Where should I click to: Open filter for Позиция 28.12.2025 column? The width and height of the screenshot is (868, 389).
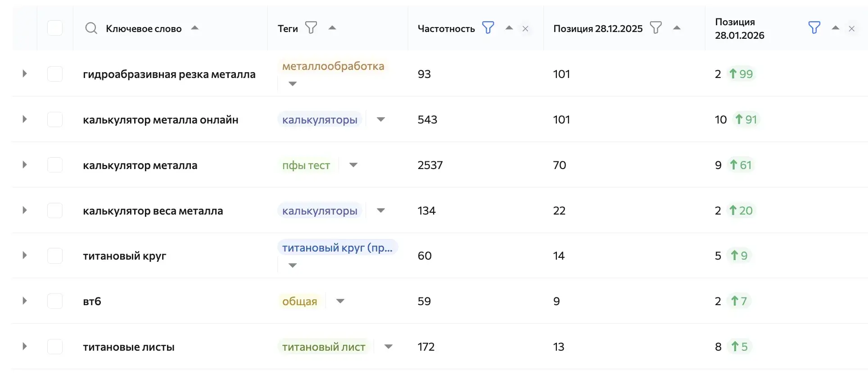pyautogui.click(x=656, y=28)
